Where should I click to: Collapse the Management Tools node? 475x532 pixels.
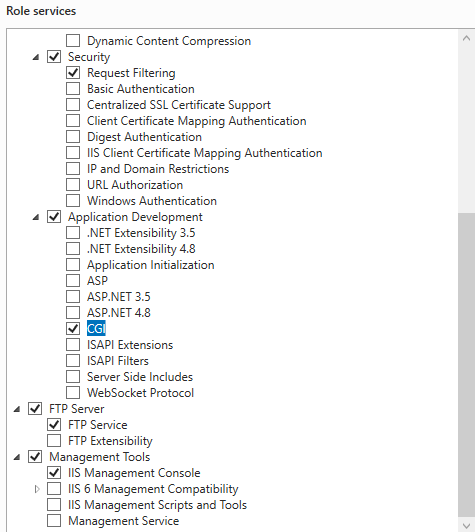(17, 458)
